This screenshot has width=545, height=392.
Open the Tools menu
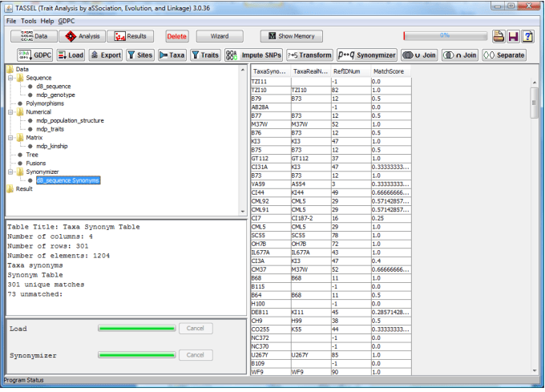point(29,21)
